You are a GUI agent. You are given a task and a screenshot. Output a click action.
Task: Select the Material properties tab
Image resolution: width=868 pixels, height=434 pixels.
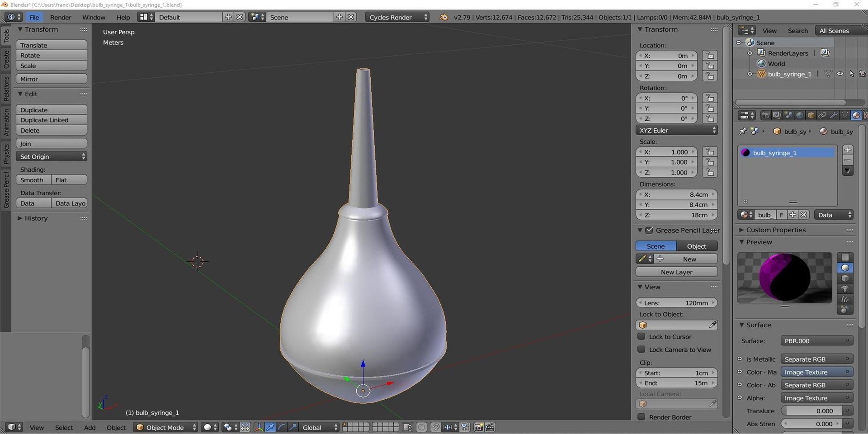pyautogui.click(x=856, y=115)
